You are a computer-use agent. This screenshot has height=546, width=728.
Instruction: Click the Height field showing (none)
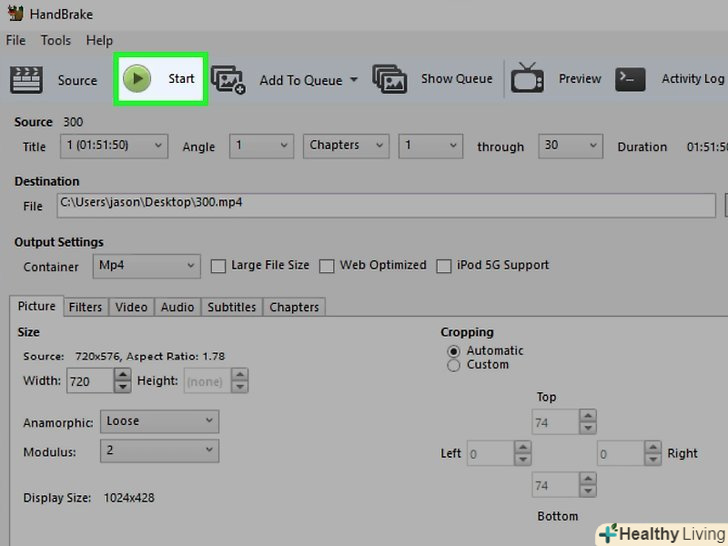click(207, 381)
